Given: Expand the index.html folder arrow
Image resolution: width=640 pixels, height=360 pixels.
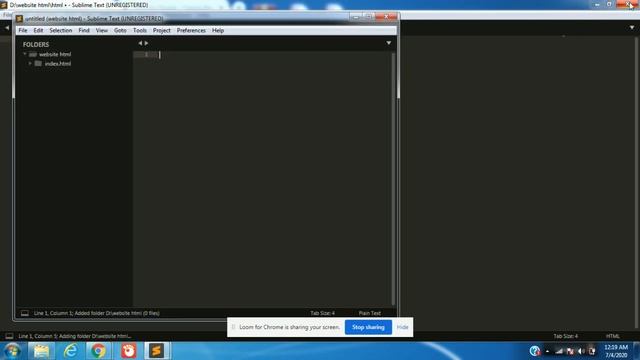Looking at the screenshot, I should pyautogui.click(x=30, y=63).
